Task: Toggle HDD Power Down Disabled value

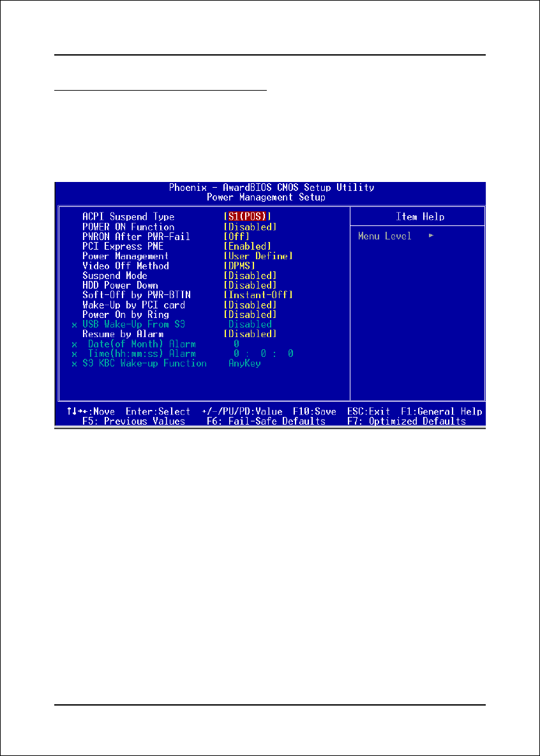Action: tap(250, 285)
